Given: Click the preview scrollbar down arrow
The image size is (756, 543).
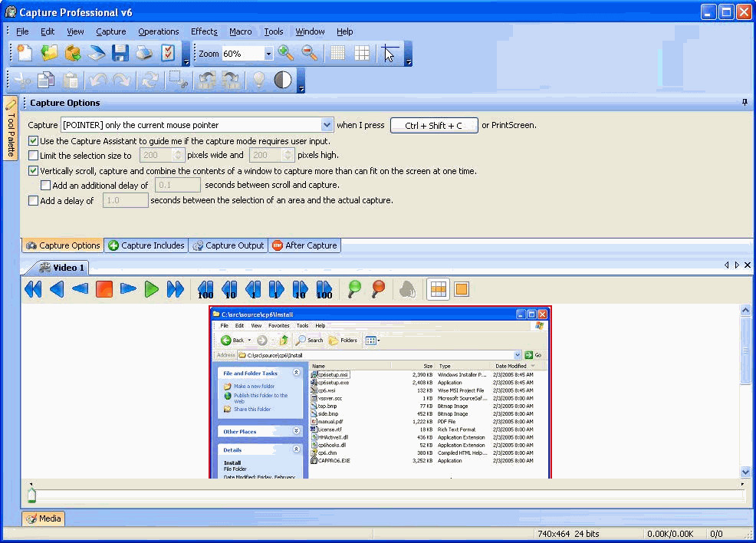Looking at the screenshot, I should (x=745, y=472).
